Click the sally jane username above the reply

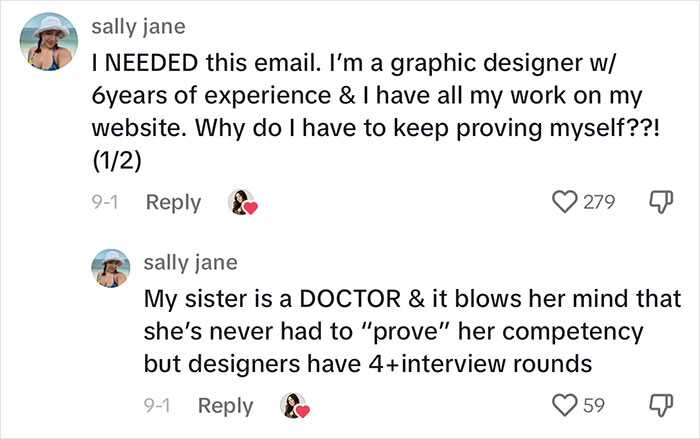click(191, 262)
